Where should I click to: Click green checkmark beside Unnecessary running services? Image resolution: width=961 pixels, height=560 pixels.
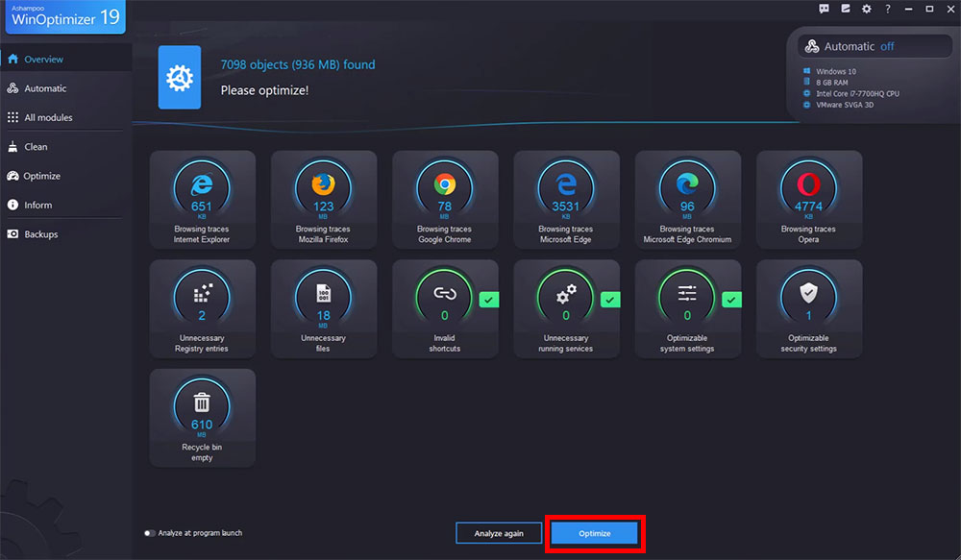[610, 300]
